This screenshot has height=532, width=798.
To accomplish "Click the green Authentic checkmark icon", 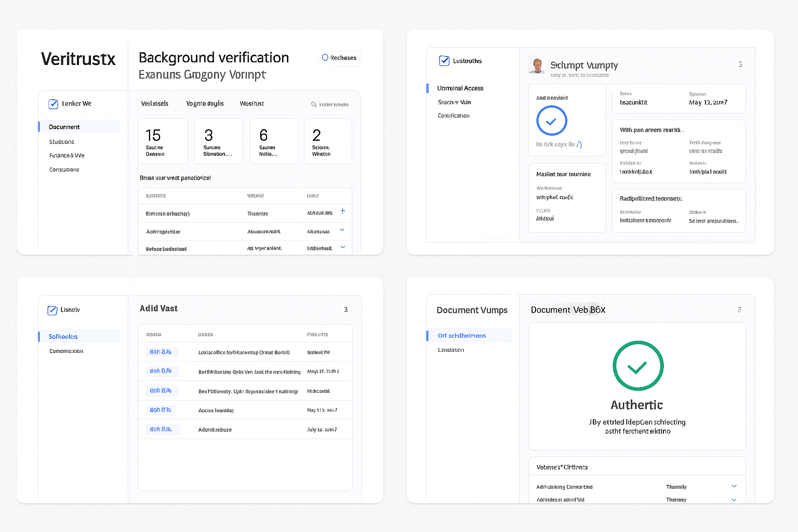I will 637,366.
